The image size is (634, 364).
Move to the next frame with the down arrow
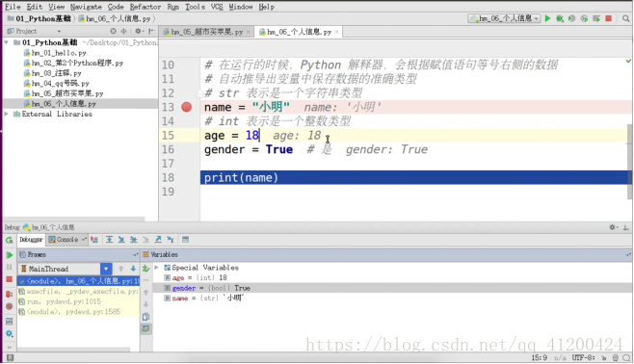pyautogui.click(x=133, y=269)
